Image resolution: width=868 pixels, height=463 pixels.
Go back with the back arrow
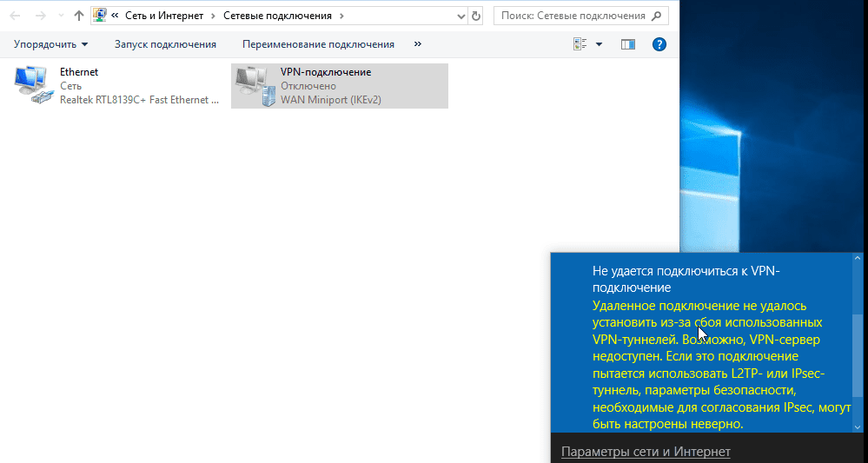15,16
